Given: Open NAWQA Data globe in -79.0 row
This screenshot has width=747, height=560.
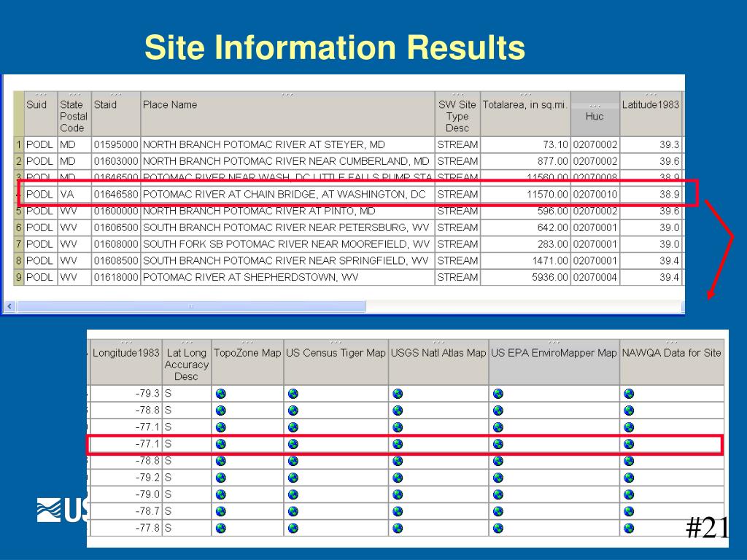Looking at the screenshot, I should coord(629,495).
